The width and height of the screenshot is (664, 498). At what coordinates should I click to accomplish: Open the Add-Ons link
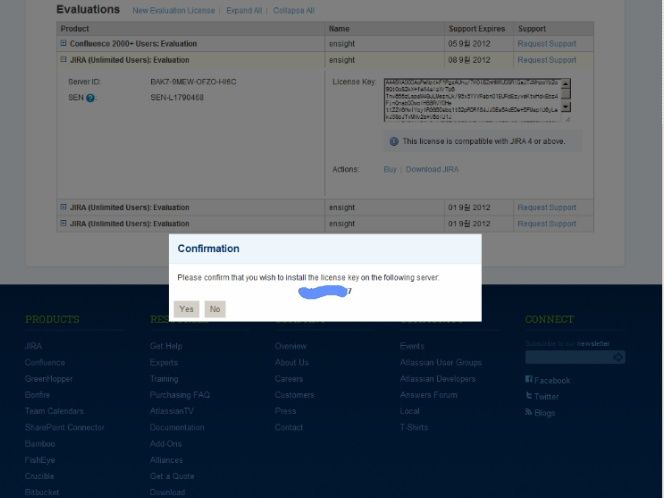coord(166,444)
